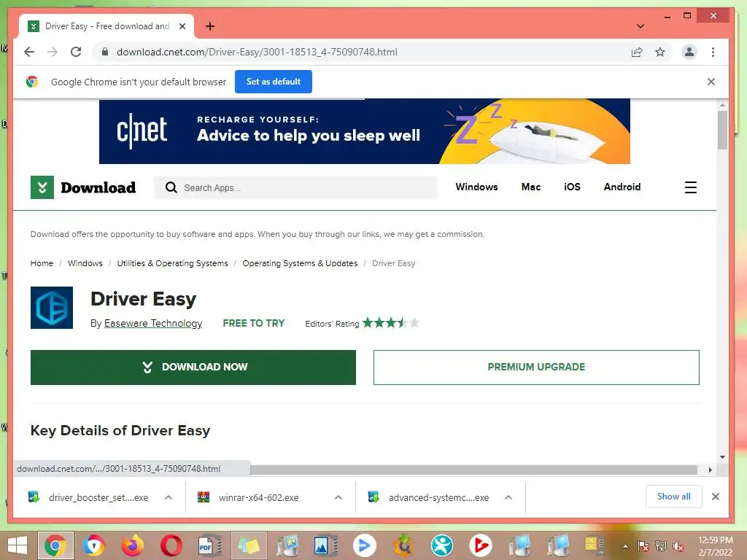Close the Driver Easy tab

pyautogui.click(x=182, y=26)
